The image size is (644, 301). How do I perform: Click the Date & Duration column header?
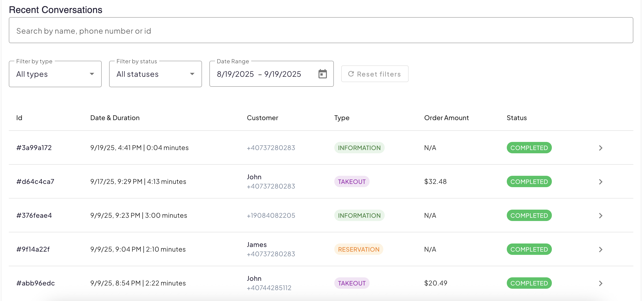click(115, 118)
